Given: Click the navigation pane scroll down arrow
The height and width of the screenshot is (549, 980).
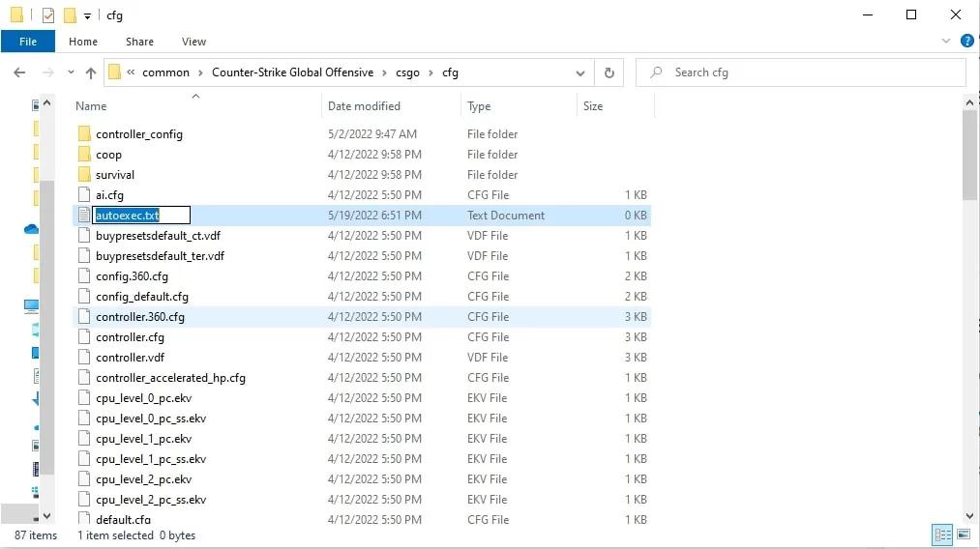Looking at the screenshot, I should (46, 516).
